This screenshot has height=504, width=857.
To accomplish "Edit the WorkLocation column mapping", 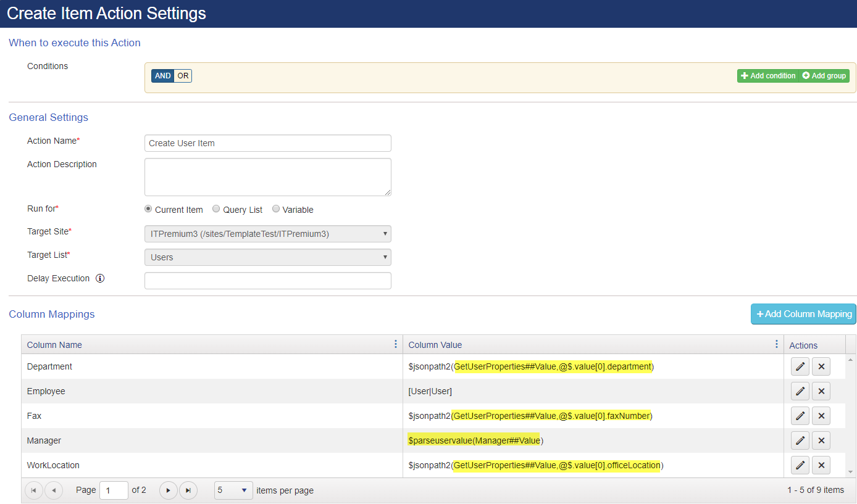I will (x=800, y=465).
